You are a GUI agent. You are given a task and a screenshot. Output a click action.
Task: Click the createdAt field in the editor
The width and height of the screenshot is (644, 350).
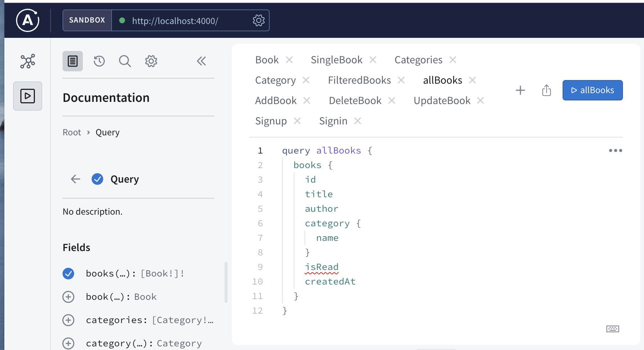pyautogui.click(x=330, y=282)
